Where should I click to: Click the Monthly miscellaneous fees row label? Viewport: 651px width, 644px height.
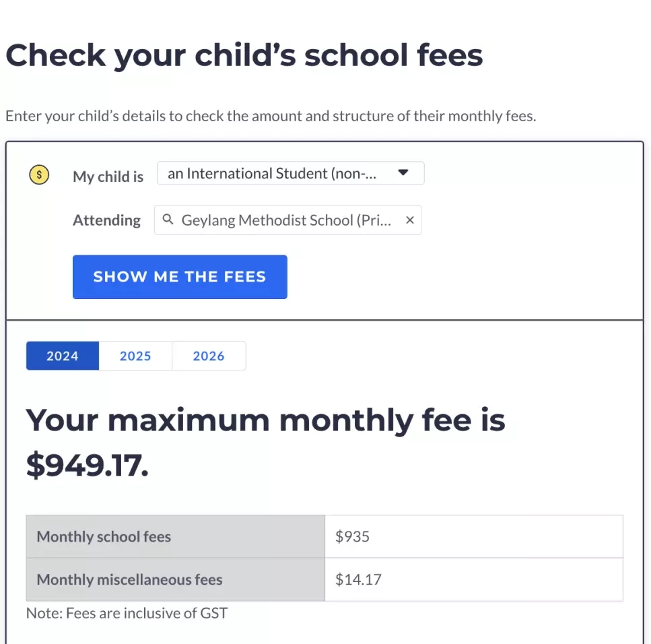pyautogui.click(x=129, y=579)
